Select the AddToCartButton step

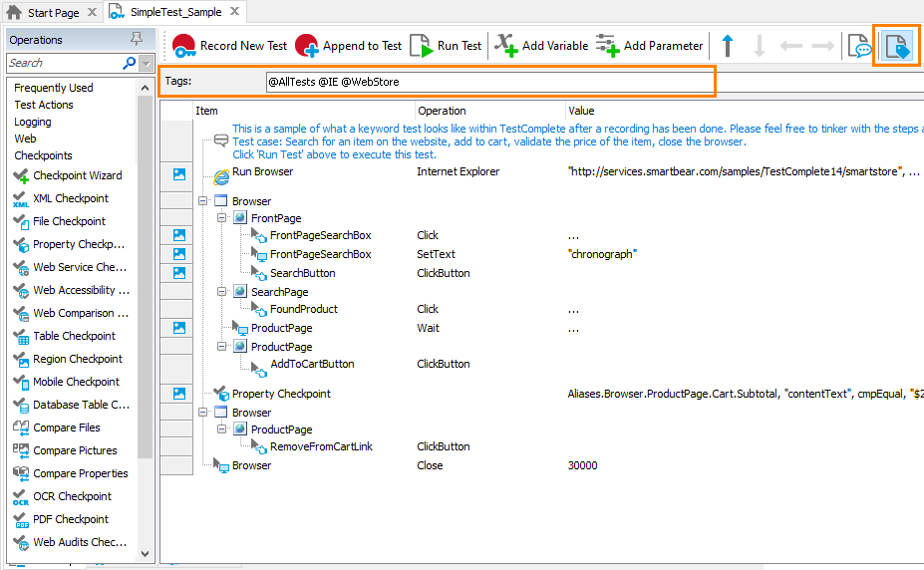(x=312, y=364)
